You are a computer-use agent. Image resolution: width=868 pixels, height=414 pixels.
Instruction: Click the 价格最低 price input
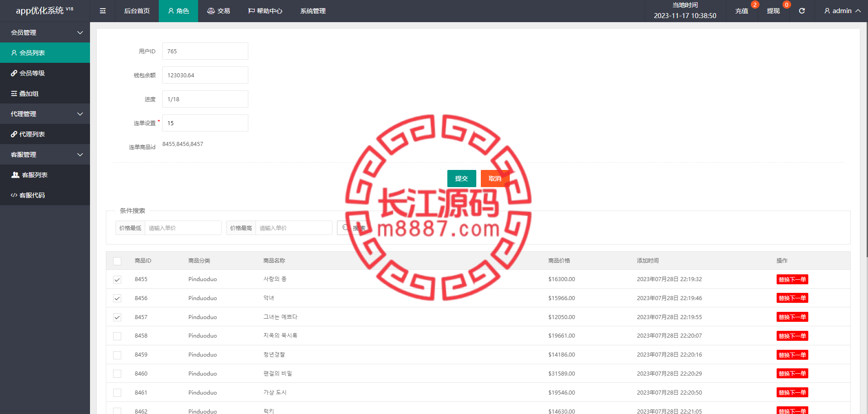click(183, 228)
